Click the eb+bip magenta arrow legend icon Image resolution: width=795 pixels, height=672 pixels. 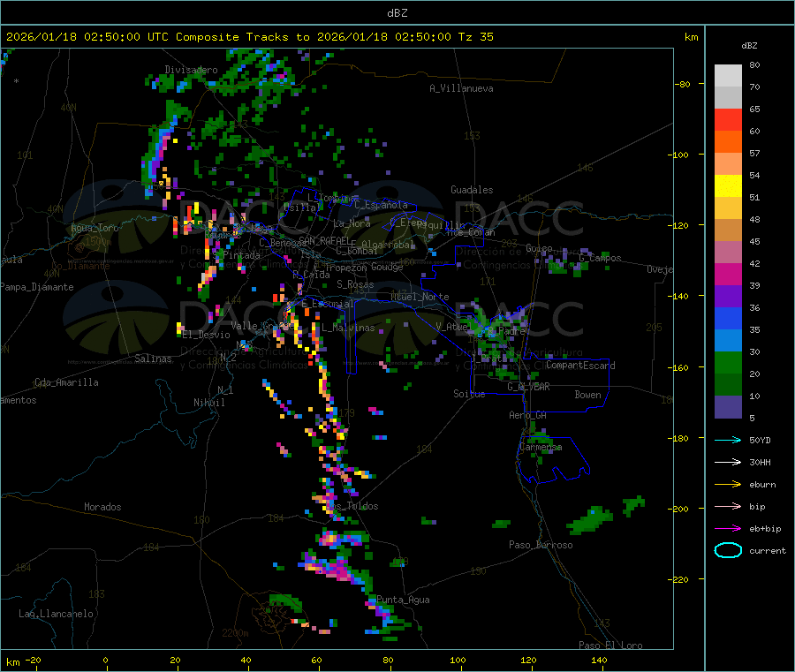point(728,528)
